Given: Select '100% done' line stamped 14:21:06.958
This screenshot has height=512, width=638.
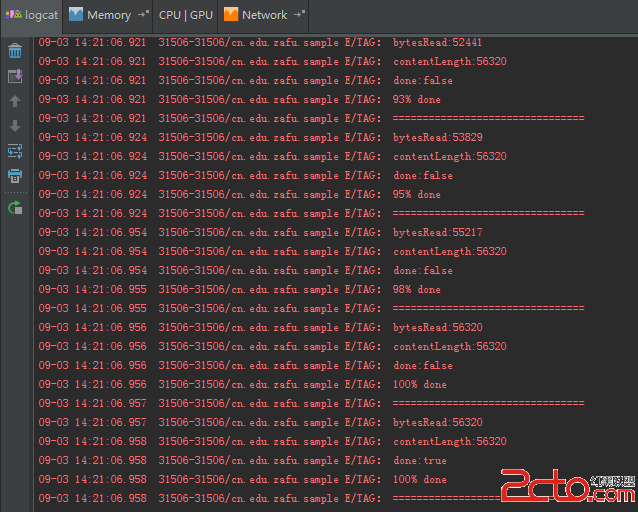Looking at the screenshot, I should (243, 479).
